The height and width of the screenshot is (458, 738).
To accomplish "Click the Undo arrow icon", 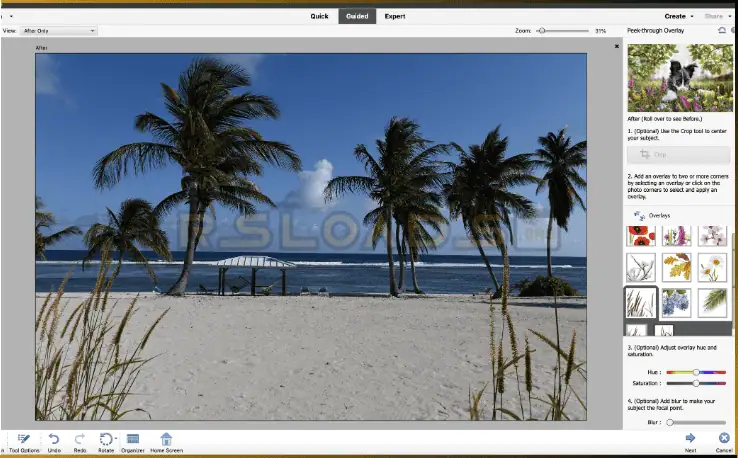I will click(54, 439).
